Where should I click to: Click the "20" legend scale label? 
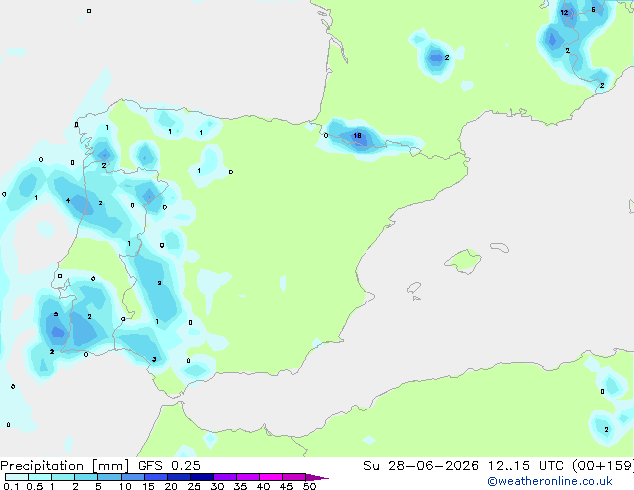click(171, 486)
